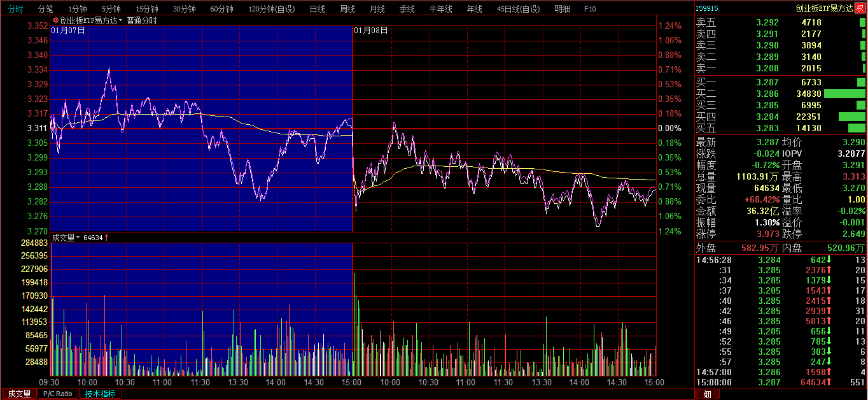Screen dimensions: 868x400
Task: Click the 金额 value 36.32亿
Action: (x=763, y=211)
